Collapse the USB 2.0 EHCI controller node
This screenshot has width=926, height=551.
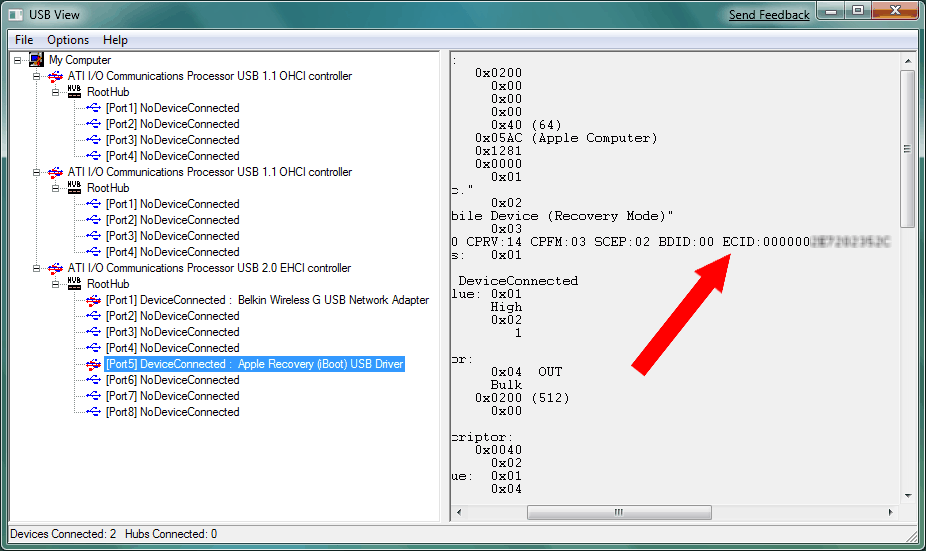[37, 268]
